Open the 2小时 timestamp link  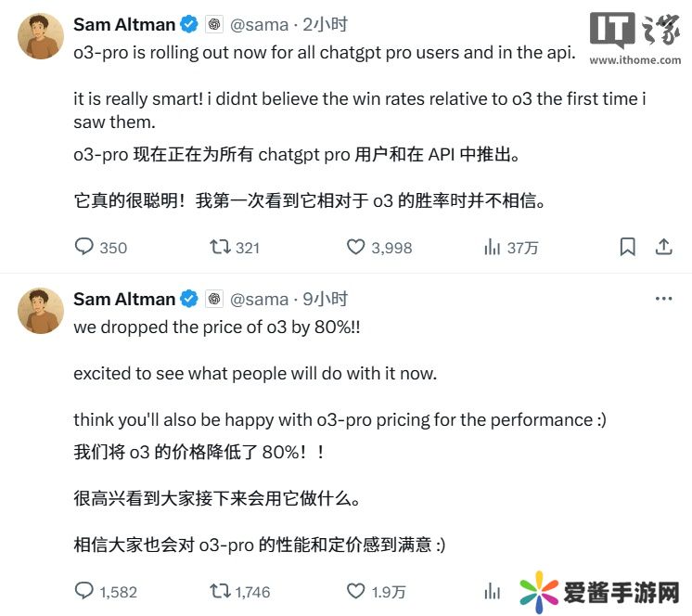coord(326,24)
